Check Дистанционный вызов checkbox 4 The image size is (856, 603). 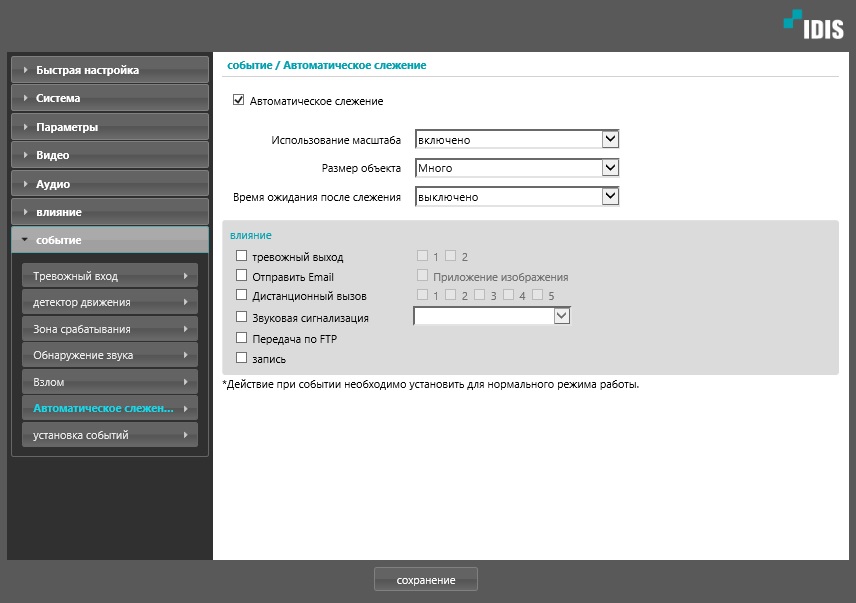(508, 295)
